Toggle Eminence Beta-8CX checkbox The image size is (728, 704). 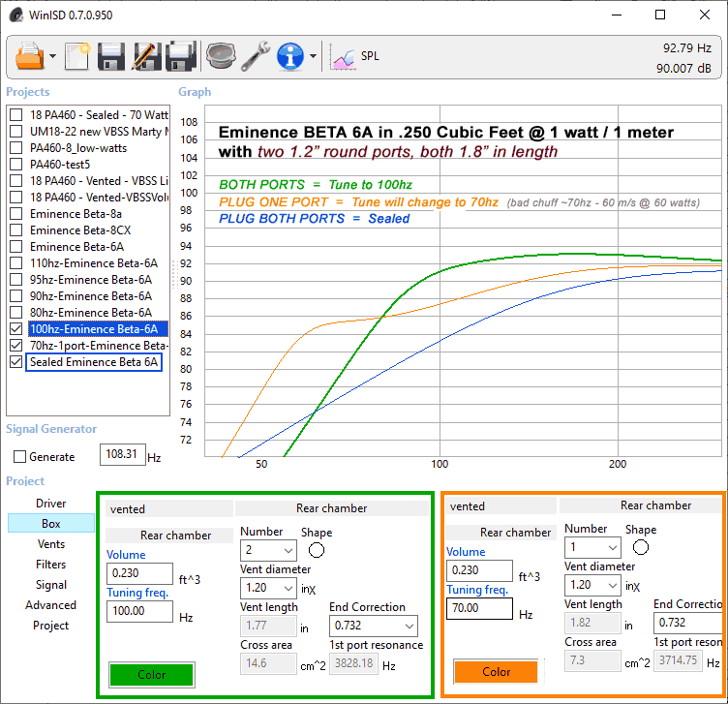16,230
